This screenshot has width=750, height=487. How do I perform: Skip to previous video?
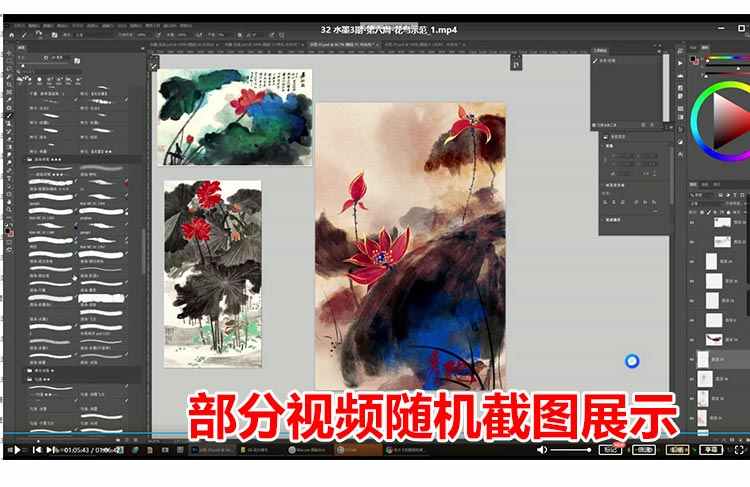(x=36, y=450)
